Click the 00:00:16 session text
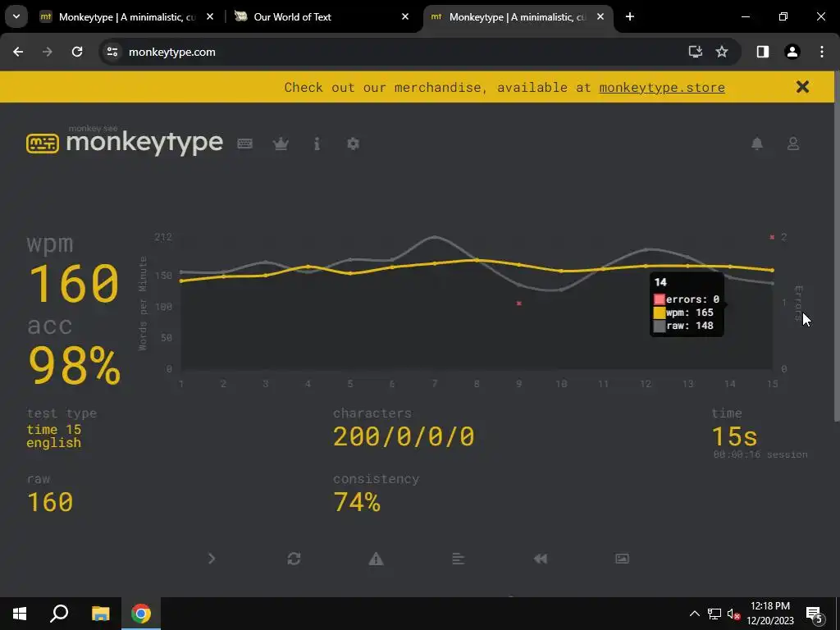 tap(760, 454)
